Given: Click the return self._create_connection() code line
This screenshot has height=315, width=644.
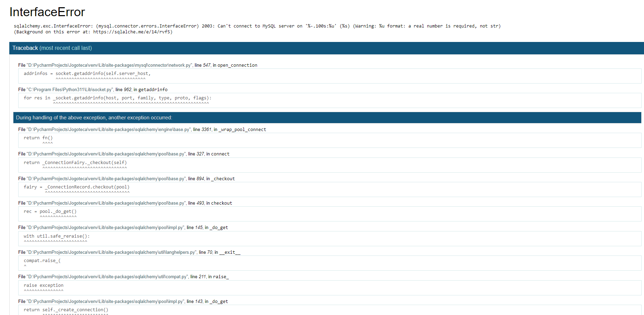Looking at the screenshot, I should coord(330,310).
